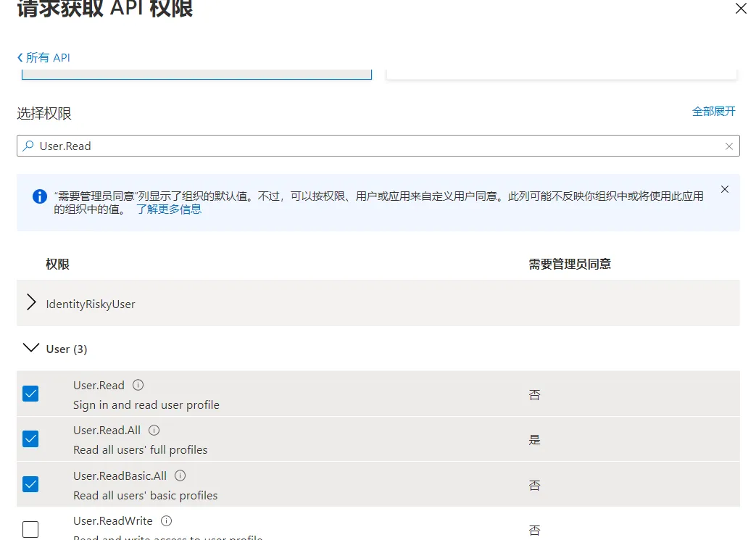
Task: Clear the permission search text
Action: (729, 146)
